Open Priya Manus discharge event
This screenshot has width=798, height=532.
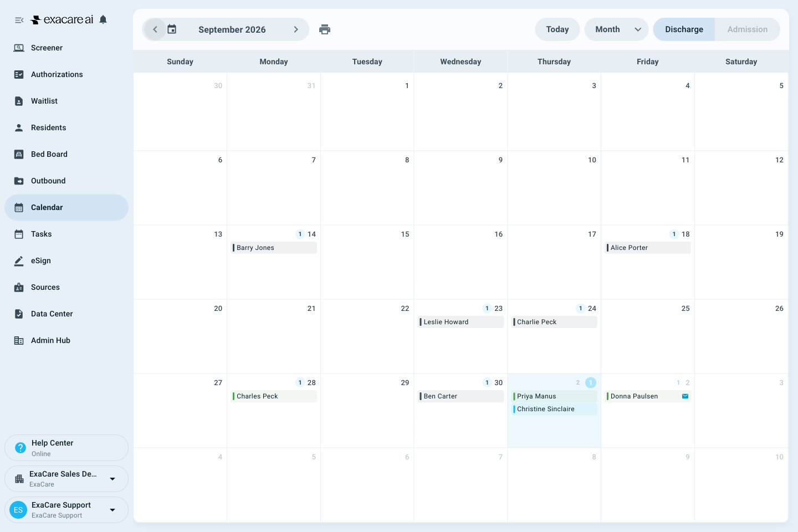click(554, 396)
